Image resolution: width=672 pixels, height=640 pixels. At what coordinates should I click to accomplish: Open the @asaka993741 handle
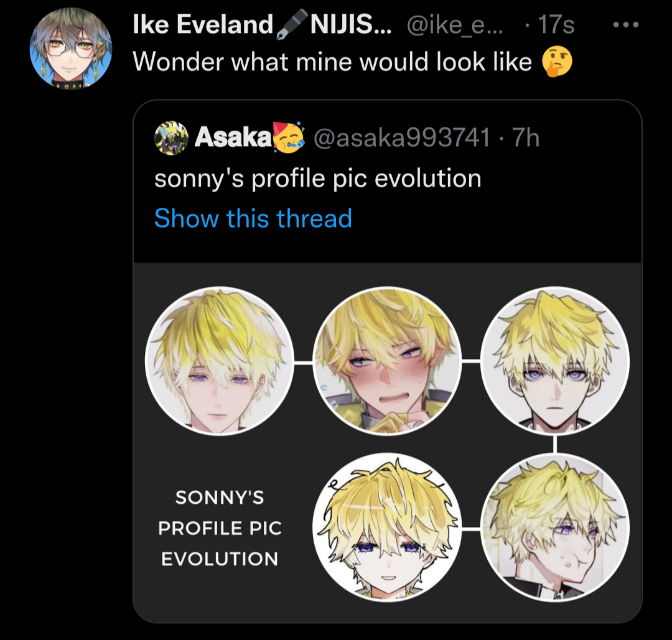[403, 137]
